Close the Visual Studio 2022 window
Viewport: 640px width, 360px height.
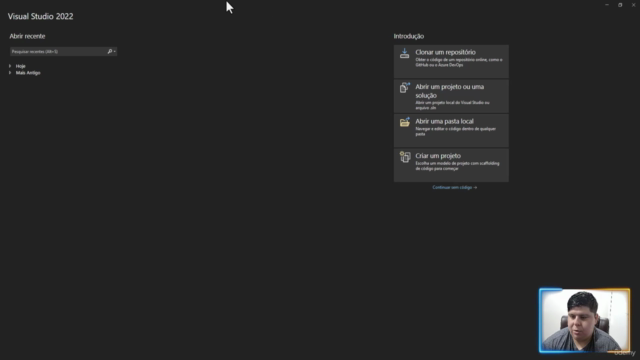(633, 5)
